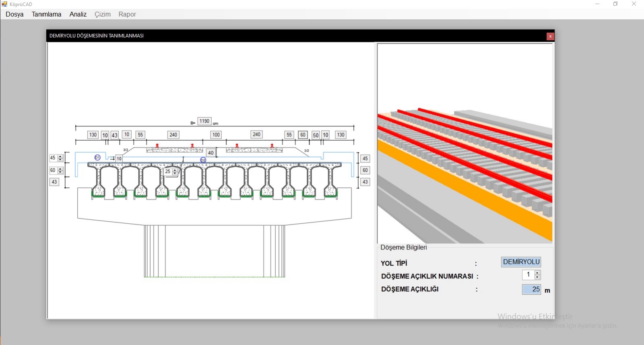The image size is (644, 345).
Task: Open the Dosya menu
Action: pos(14,14)
